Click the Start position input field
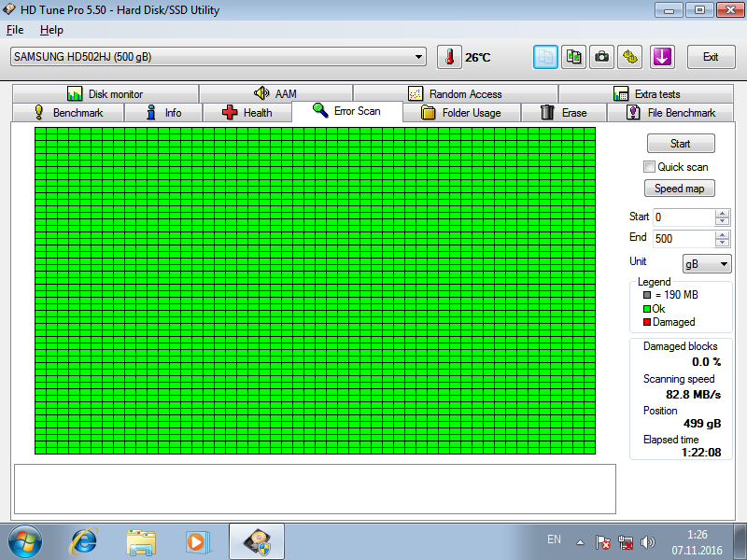The width and height of the screenshot is (747, 560). (x=684, y=217)
